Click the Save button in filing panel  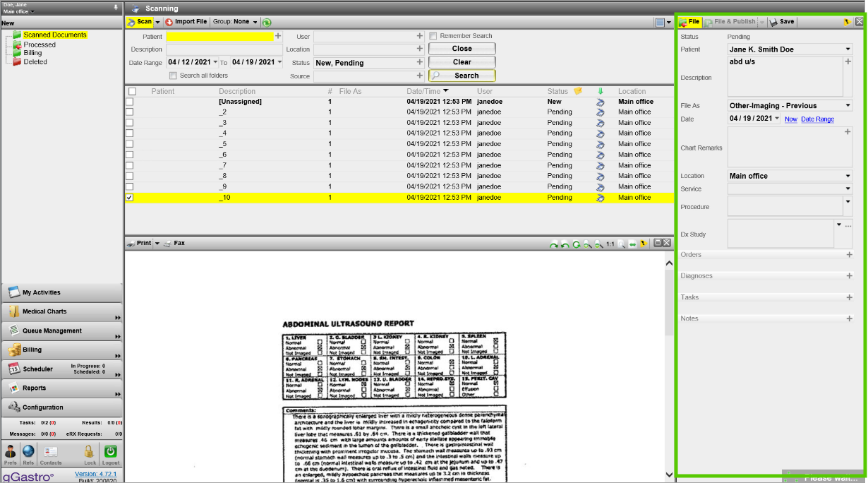pyautogui.click(x=782, y=22)
